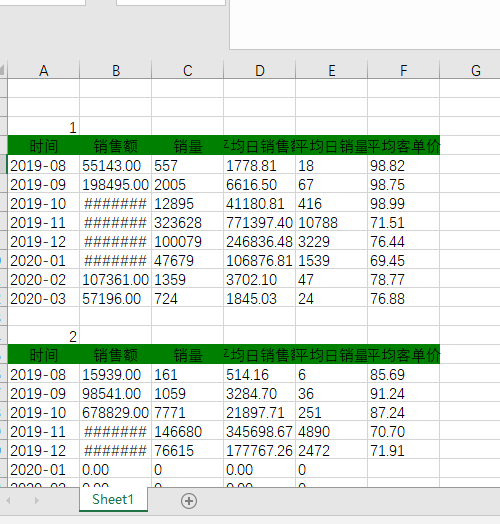Go to next sheet with right arrow
The image size is (500, 524).
coord(37,500)
